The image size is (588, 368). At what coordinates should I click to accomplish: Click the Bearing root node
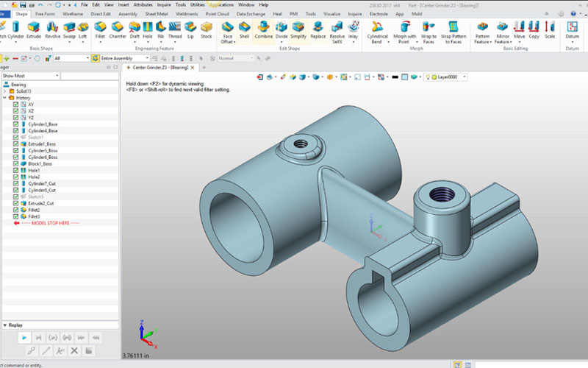tap(18, 85)
